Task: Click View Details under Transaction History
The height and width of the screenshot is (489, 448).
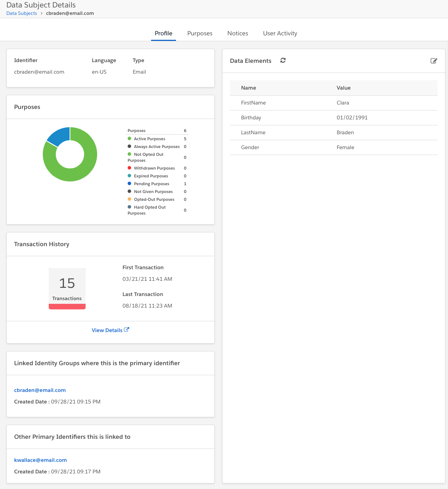Action: 107,330
